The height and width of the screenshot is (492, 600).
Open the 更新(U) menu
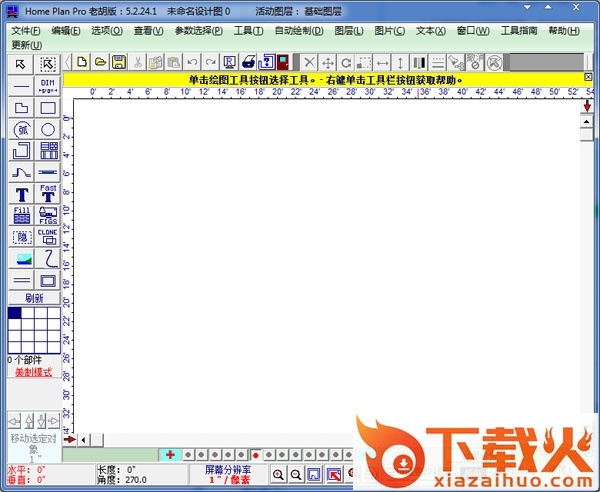(26, 45)
